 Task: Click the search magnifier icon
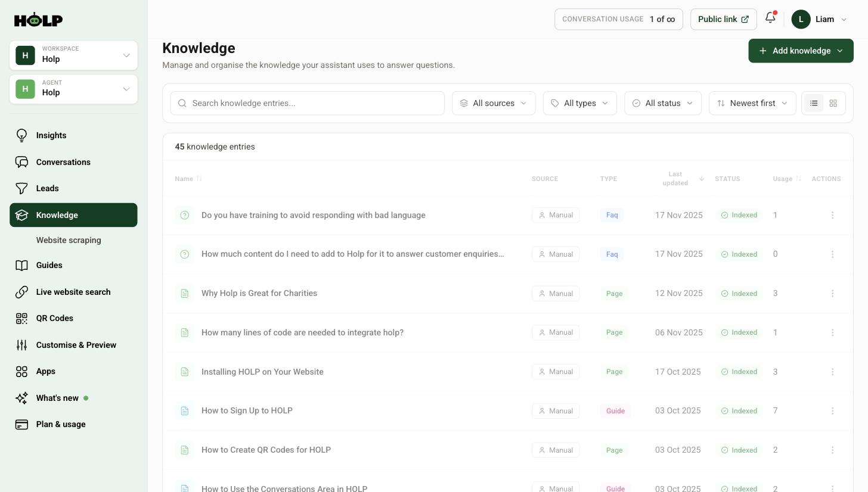click(182, 103)
